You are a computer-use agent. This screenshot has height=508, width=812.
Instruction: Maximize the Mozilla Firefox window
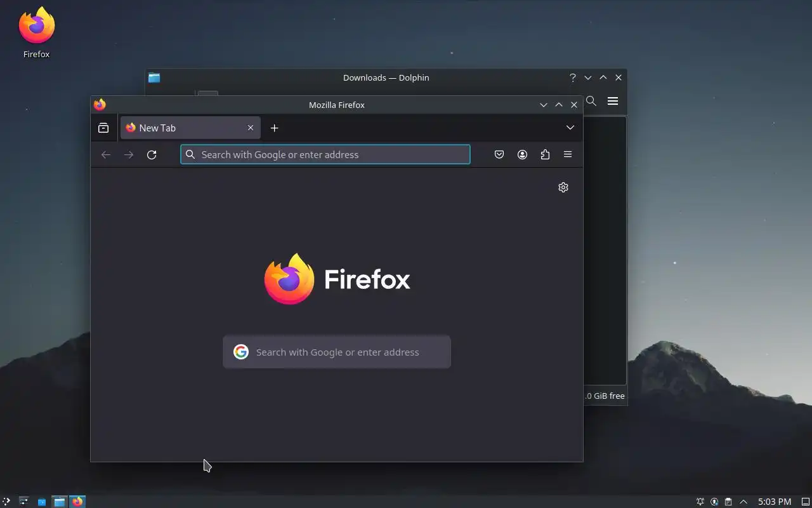(559, 105)
